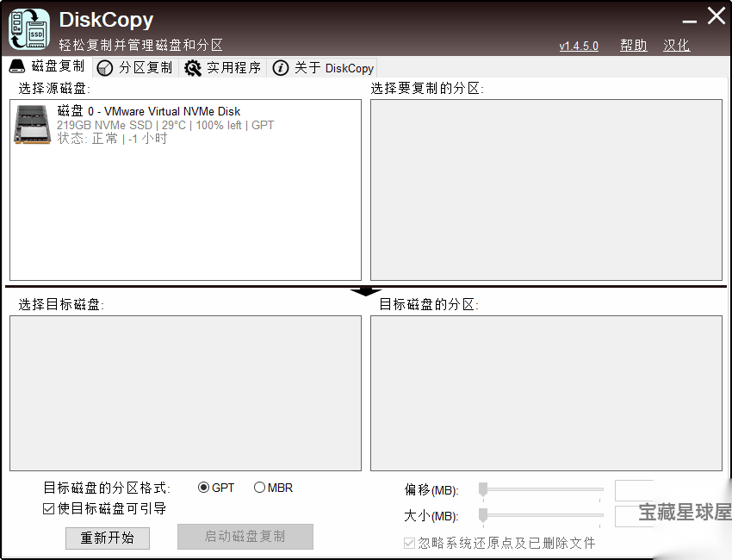This screenshot has width=732, height=560.
Task: Click the 实用程序 tab's gear icon
Action: point(192,68)
